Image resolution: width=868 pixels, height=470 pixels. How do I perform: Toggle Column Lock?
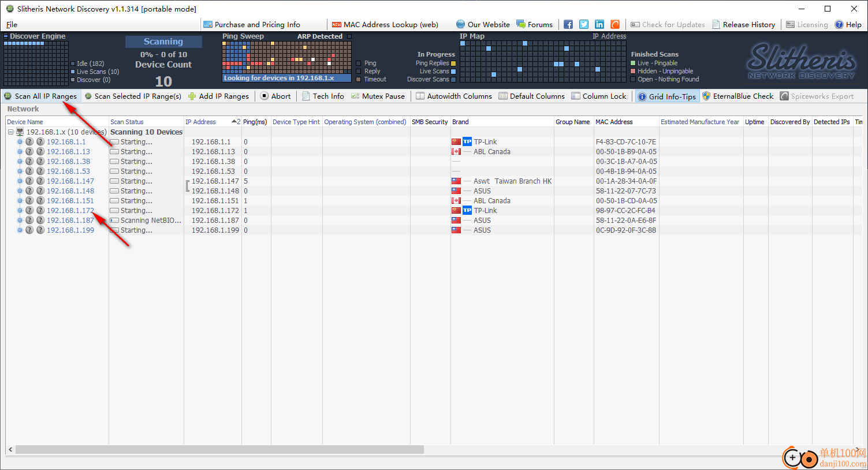(x=599, y=96)
